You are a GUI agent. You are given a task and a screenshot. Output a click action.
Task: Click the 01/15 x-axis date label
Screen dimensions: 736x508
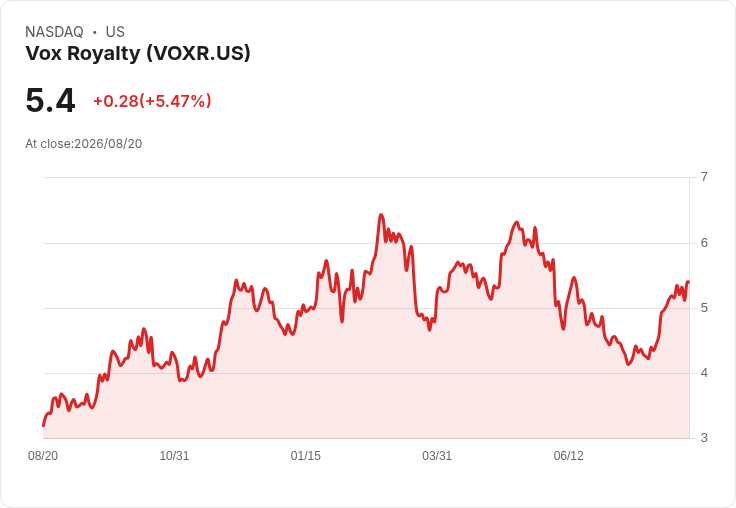click(306, 456)
